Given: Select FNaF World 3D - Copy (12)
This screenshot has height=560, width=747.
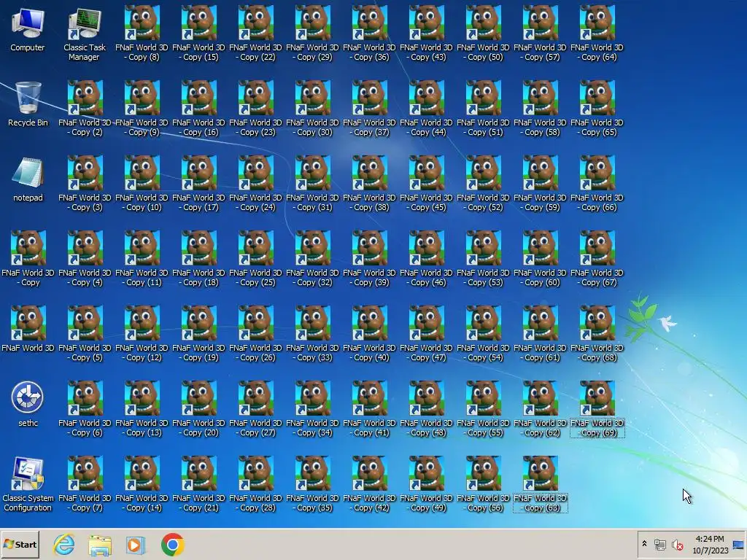Looking at the screenshot, I should pyautogui.click(x=142, y=333).
